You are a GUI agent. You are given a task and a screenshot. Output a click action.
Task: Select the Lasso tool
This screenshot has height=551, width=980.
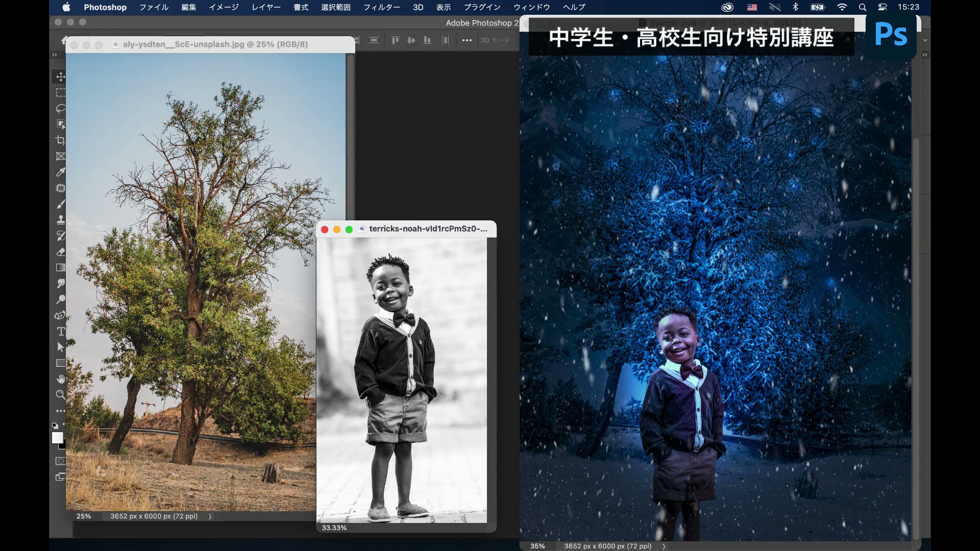coord(60,108)
